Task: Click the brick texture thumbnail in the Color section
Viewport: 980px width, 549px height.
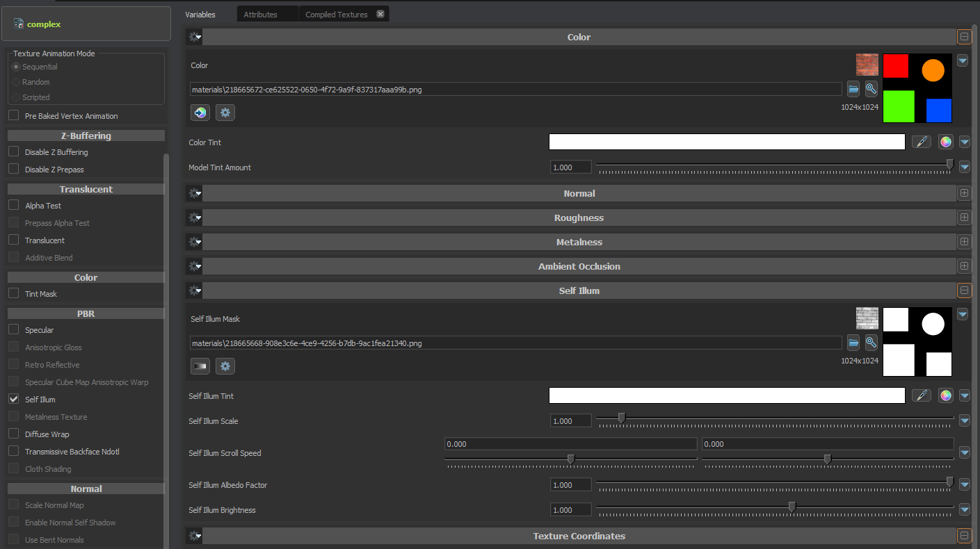Action: pyautogui.click(x=867, y=64)
